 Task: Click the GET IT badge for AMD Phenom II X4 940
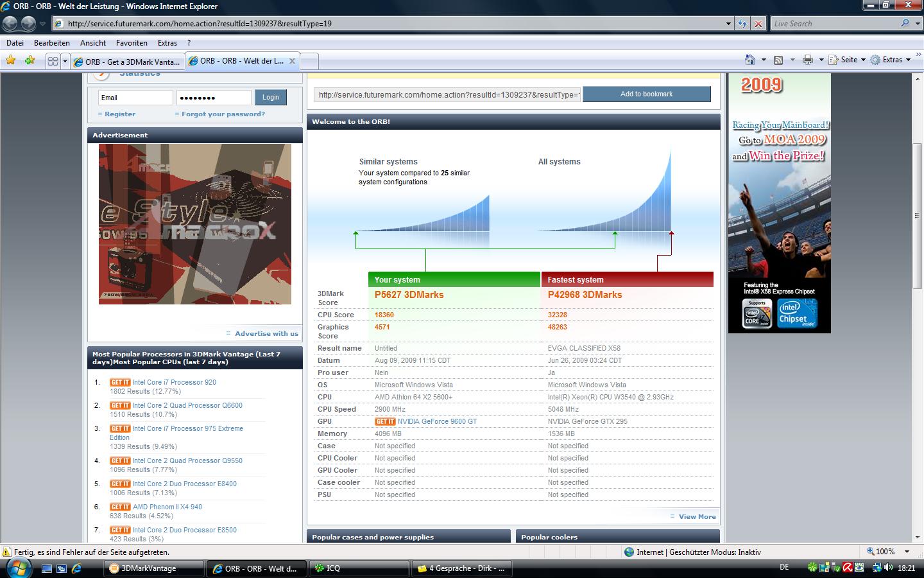point(120,507)
